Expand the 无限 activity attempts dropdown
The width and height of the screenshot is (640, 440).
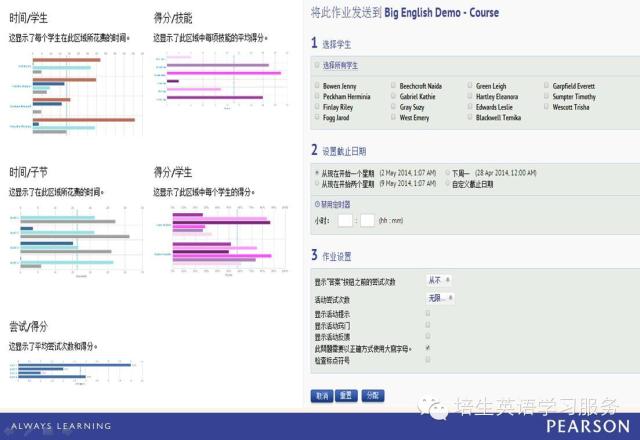coord(440,297)
